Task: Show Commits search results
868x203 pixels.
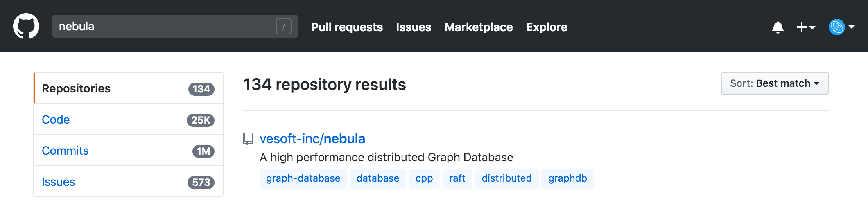Action: [65, 151]
